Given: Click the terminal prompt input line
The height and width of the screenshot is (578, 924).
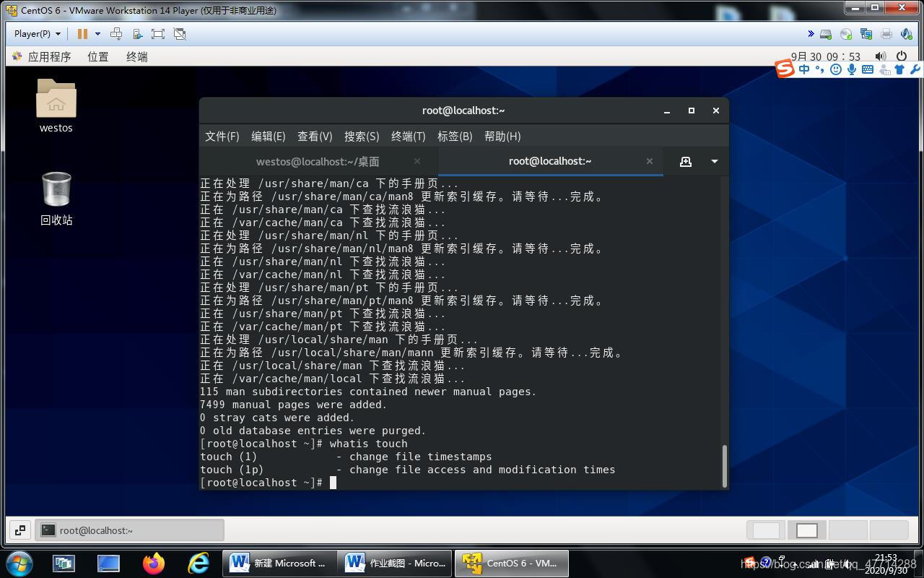Looking at the screenshot, I should tap(268, 483).
